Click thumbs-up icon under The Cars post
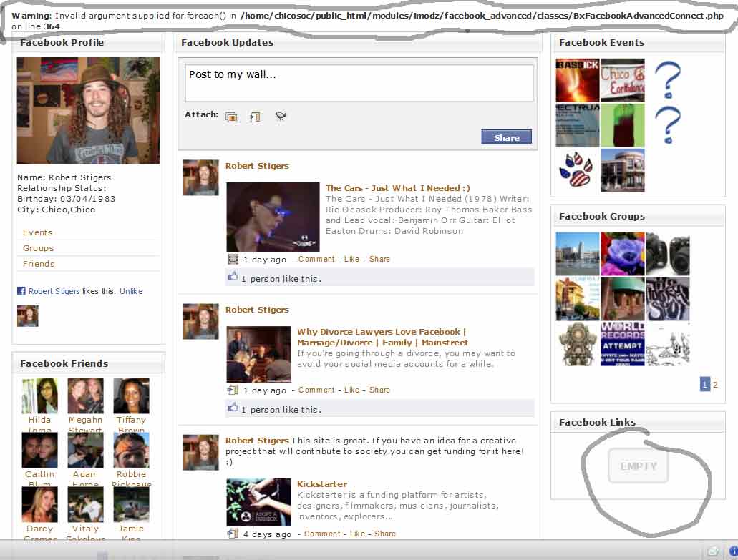 pyautogui.click(x=232, y=277)
